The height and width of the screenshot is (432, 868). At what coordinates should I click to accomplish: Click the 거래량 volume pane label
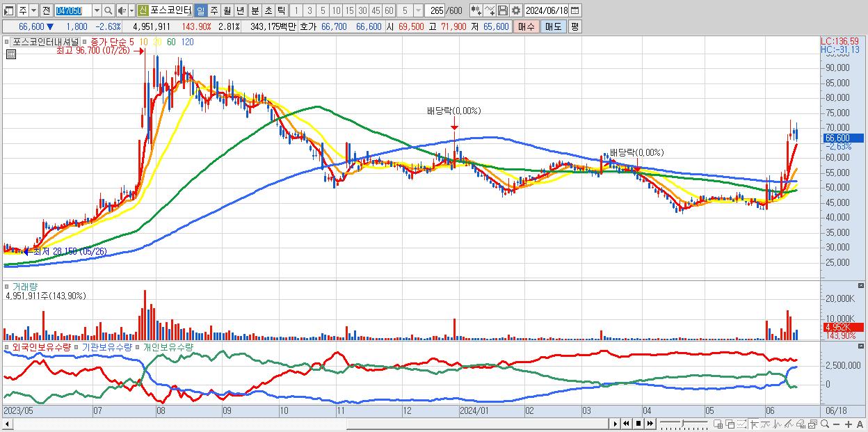[24, 286]
